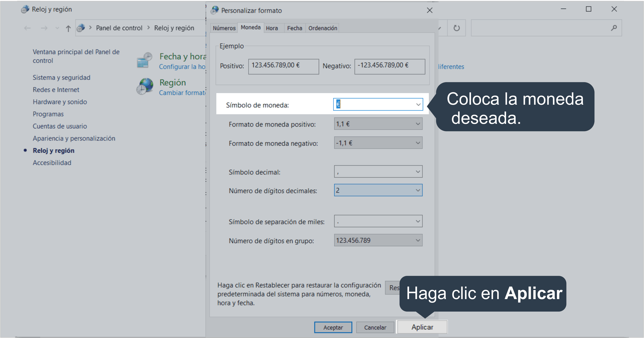The height and width of the screenshot is (338, 644).
Task: Open the Símbolo de moneda dropdown
Action: 418,104
